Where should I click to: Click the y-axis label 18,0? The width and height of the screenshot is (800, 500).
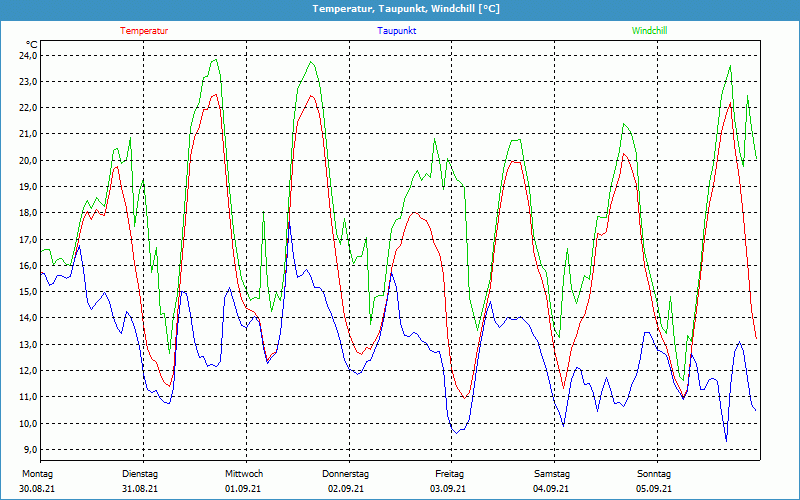28,213
